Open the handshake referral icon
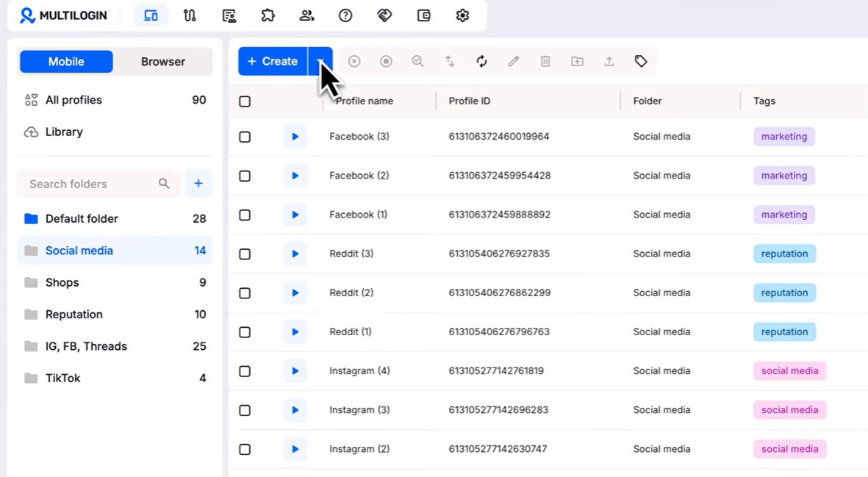868x477 pixels. (x=384, y=15)
